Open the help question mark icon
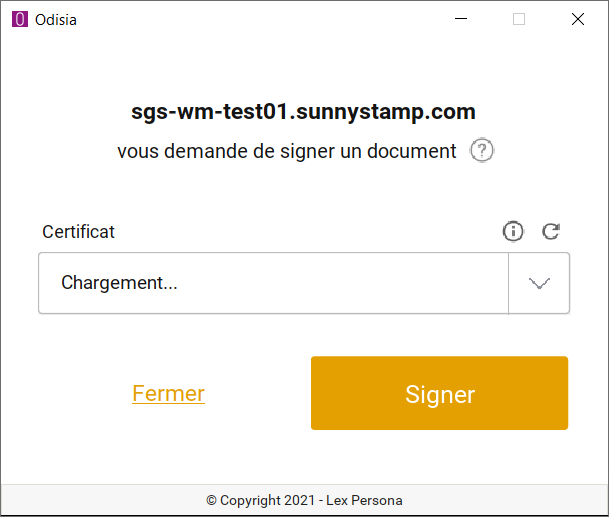This screenshot has width=609, height=517. pyautogui.click(x=482, y=151)
